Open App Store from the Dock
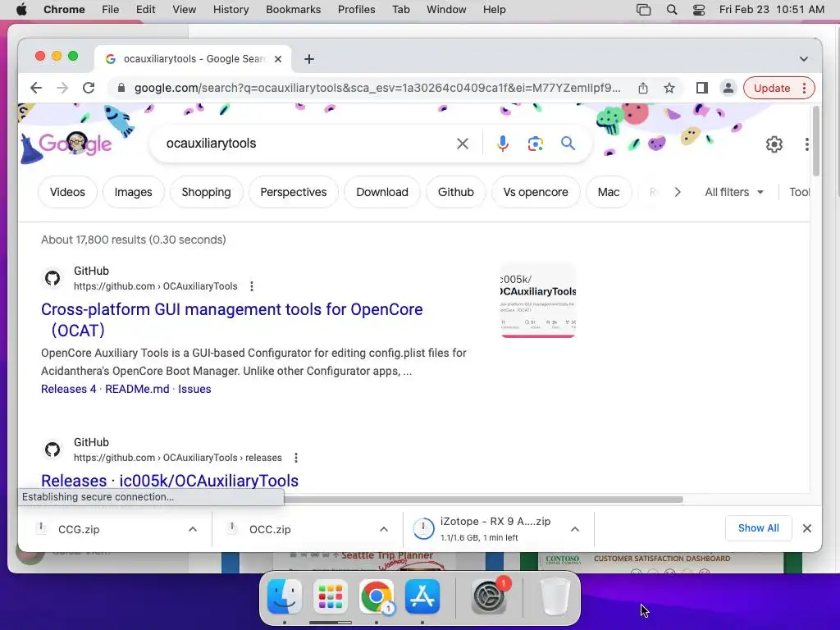The image size is (840, 630). coord(422,597)
